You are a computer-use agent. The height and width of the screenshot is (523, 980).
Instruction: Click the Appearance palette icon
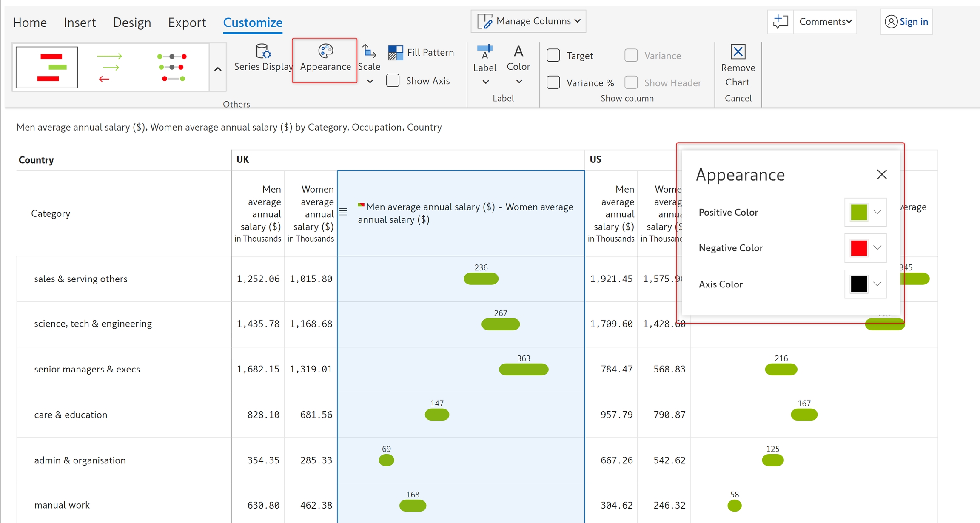pyautogui.click(x=325, y=51)
